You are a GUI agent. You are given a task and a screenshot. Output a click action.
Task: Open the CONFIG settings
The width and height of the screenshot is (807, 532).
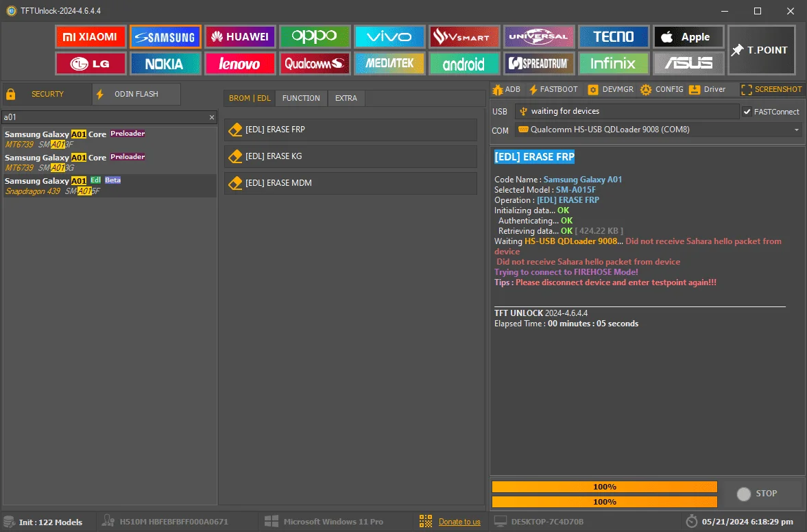click(x=662, y=90)
